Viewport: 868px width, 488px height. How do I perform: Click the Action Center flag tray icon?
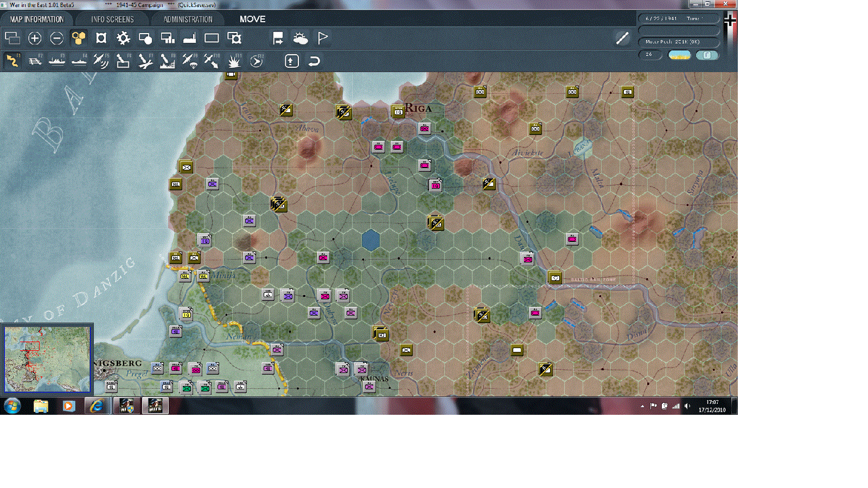654,406
